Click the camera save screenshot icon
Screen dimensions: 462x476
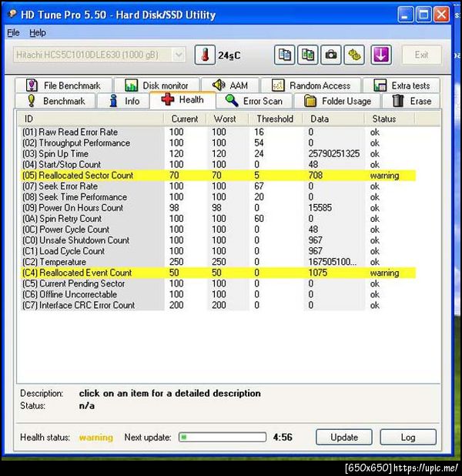[x=331, y=55]
